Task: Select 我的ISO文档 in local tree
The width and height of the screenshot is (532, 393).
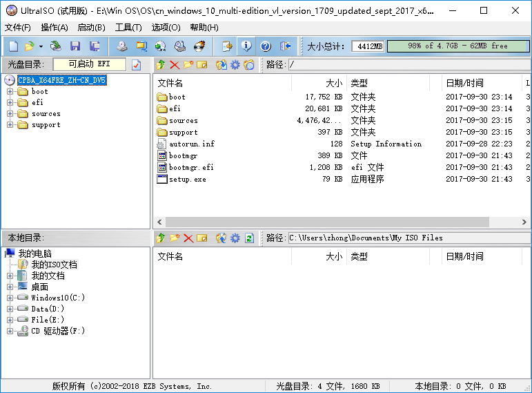Action: (55, 265)
